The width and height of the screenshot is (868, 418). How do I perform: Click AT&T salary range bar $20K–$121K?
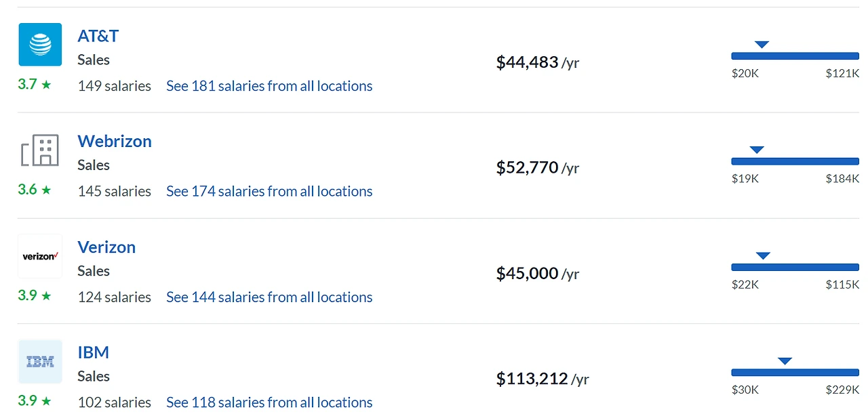[x=795, y=56]
